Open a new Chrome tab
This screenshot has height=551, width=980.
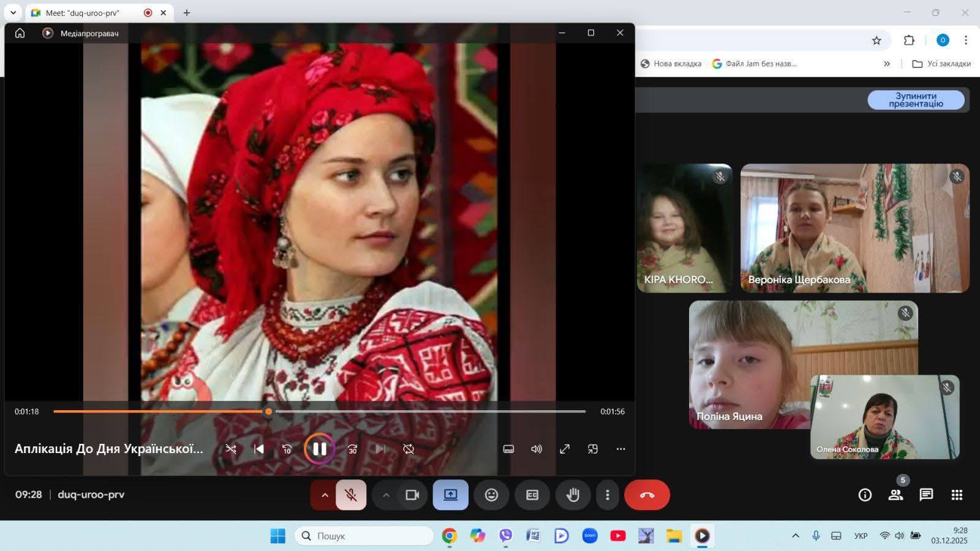pos(187,13)
